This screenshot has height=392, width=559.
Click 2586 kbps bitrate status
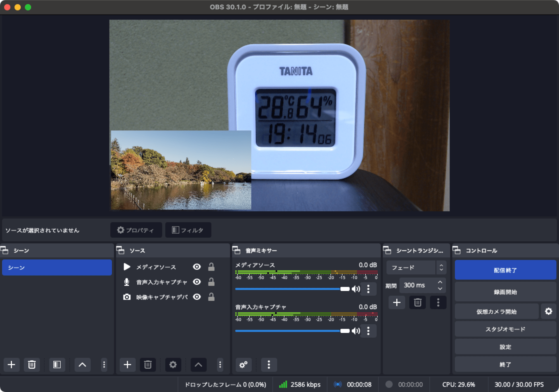(x=300, y=385)
